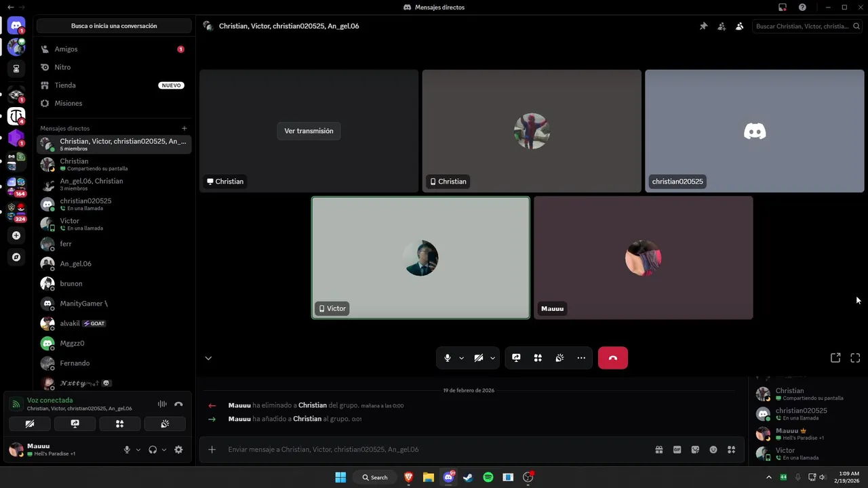Click Ver transmisión button
The height and width of the screenshot is (488, 868).
coord(309,131)
